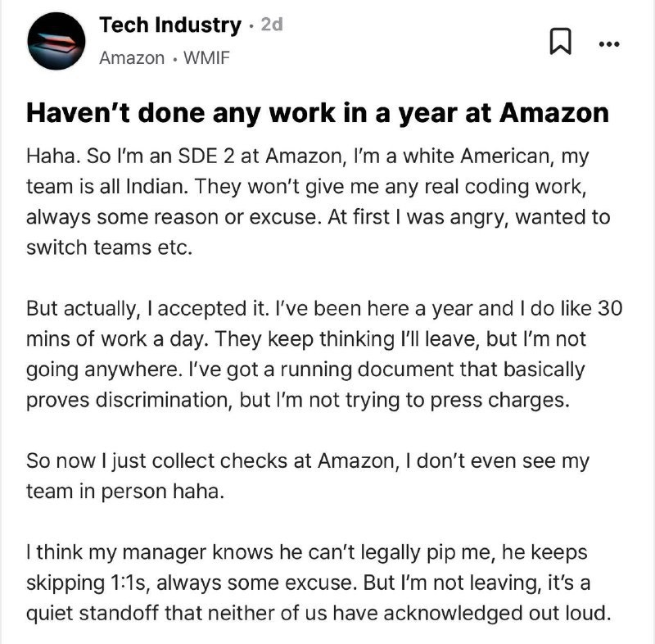The image size is (655, 644).
Task: Click the 2d post timestamp
Action: click(272, 25)
